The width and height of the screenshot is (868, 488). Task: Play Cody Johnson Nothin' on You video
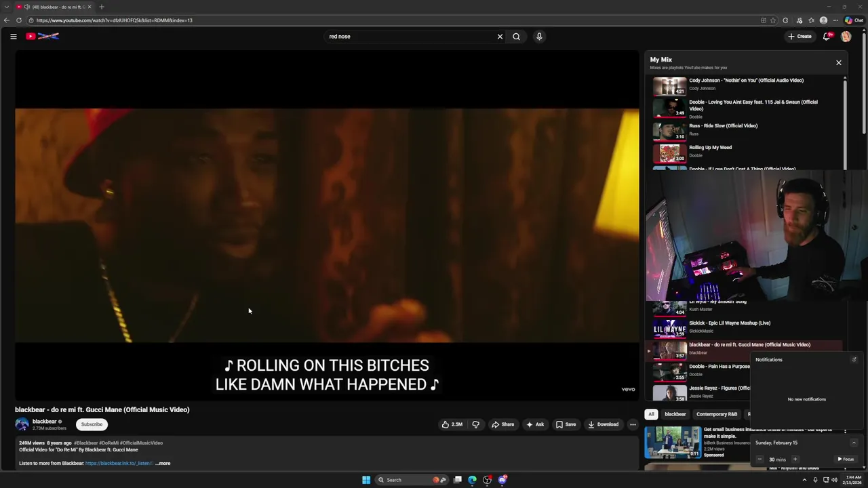click(x=746, y=85)
